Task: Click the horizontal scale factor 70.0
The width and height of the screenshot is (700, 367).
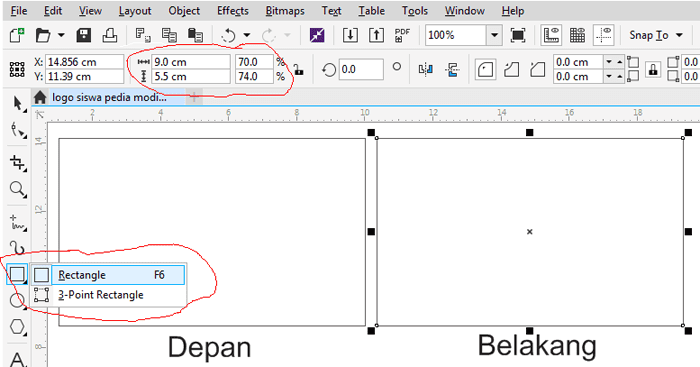Action: click(x=254, y=62)
